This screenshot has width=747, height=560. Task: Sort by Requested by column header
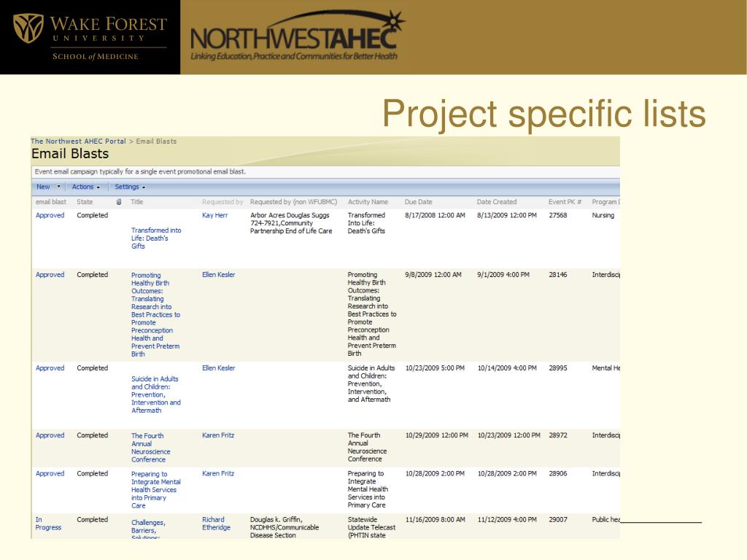pos(222,202)
